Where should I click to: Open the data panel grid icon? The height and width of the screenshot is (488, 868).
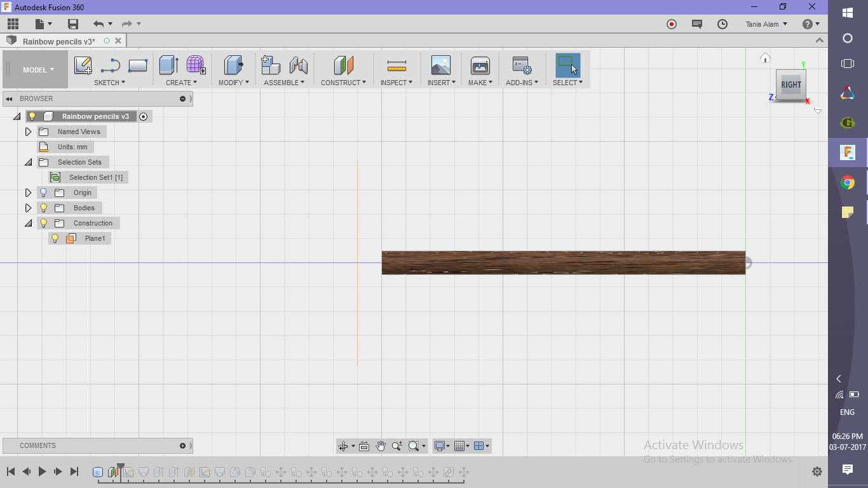point(13,24)
